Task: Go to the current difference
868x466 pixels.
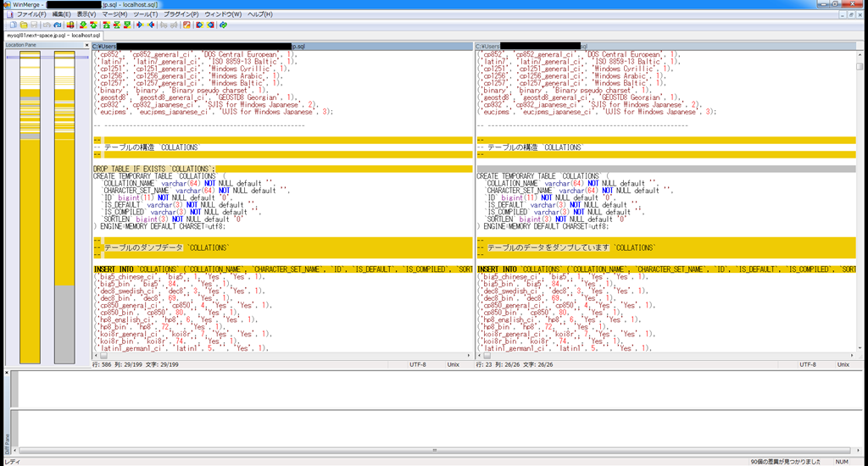Action: (117, 25)
